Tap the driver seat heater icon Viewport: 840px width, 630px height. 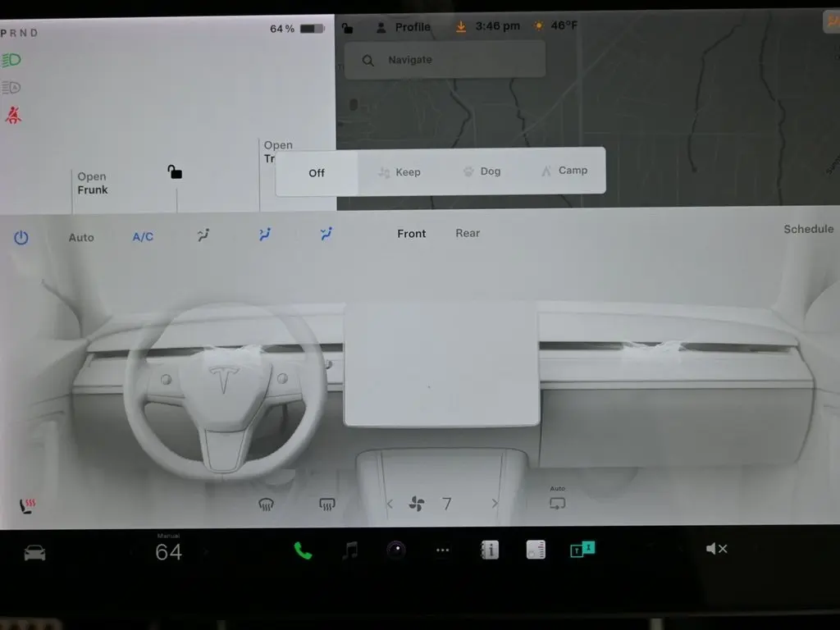click(x=27, y=505)
